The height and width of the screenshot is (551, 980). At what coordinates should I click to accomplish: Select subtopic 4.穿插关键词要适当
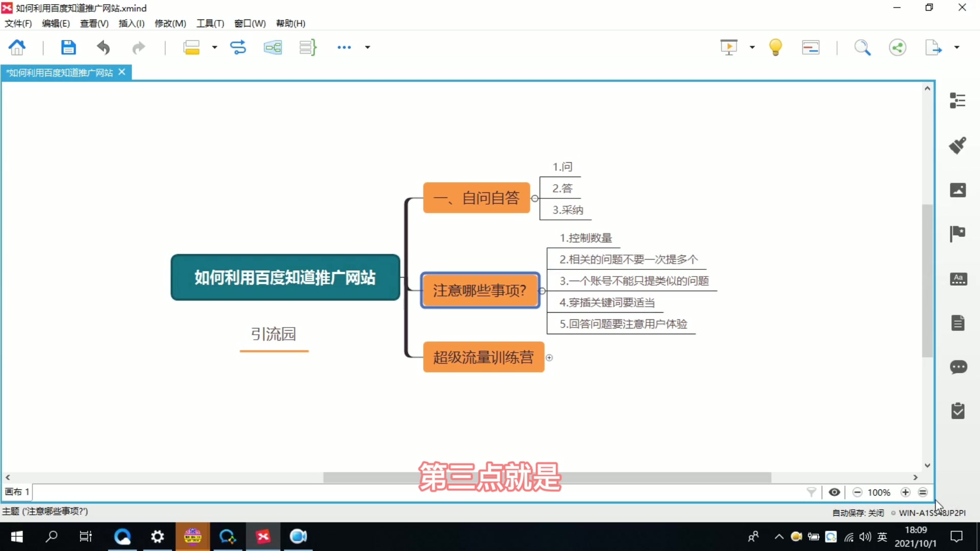pyautogui.click(x=607, y=303)
